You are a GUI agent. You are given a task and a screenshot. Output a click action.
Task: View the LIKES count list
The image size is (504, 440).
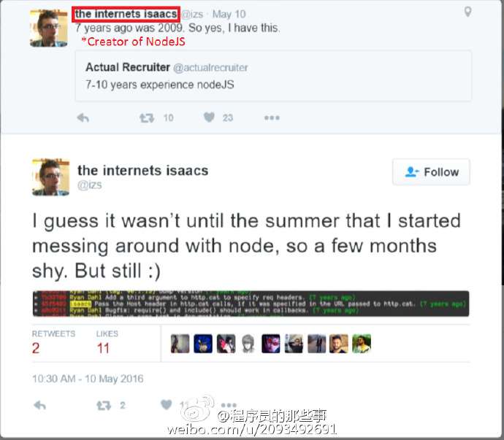click(x=107, y=342)
